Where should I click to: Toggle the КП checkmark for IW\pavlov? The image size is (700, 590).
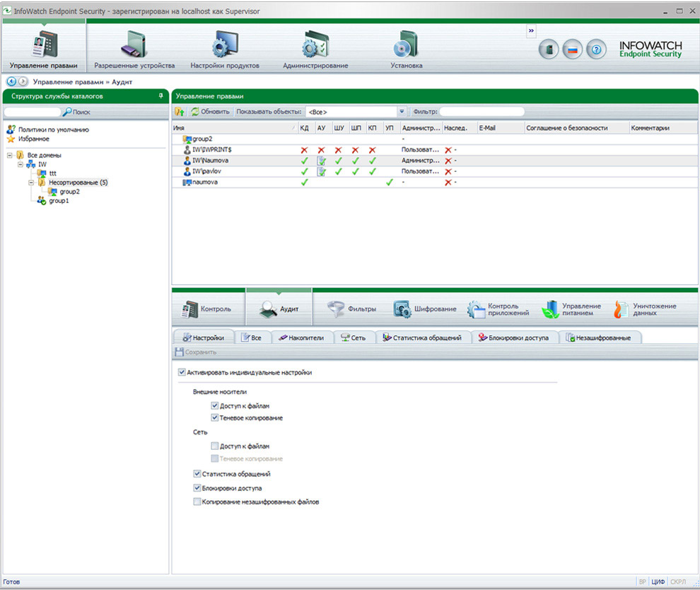[373, 171]
